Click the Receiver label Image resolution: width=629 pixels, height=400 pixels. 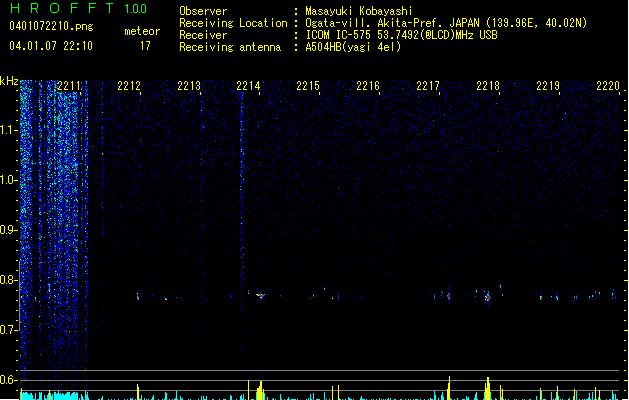click(x=203, y=35)
